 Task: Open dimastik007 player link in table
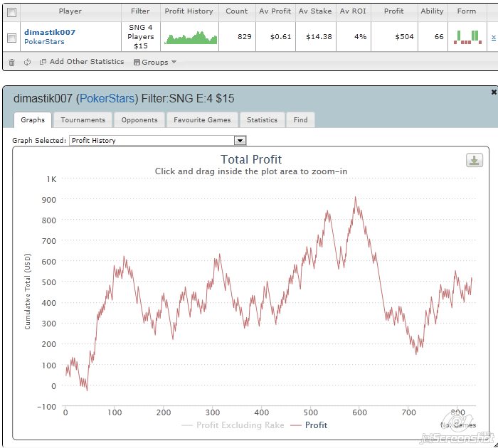[50, 32]
